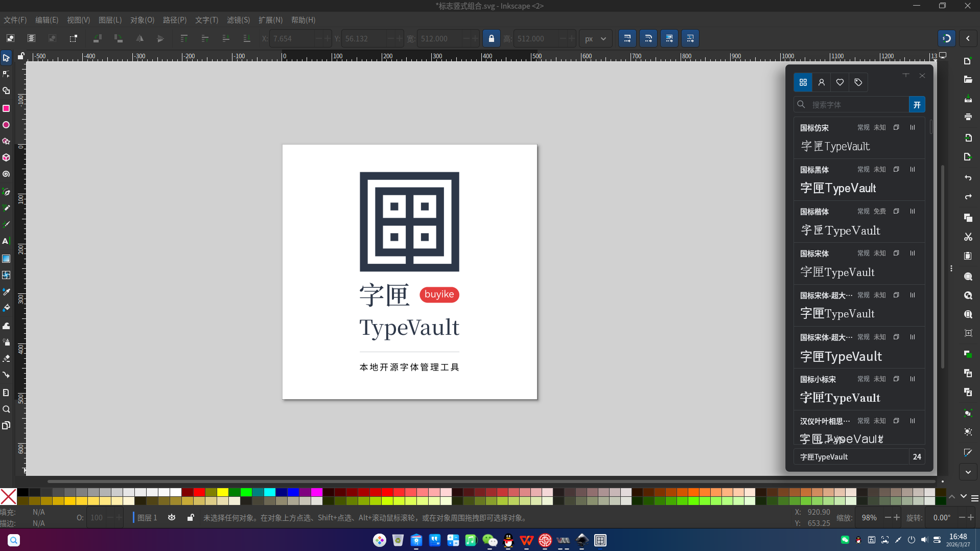Activate the Zoom tool in the toolbox
980x551 pixels.
(6, 409)
